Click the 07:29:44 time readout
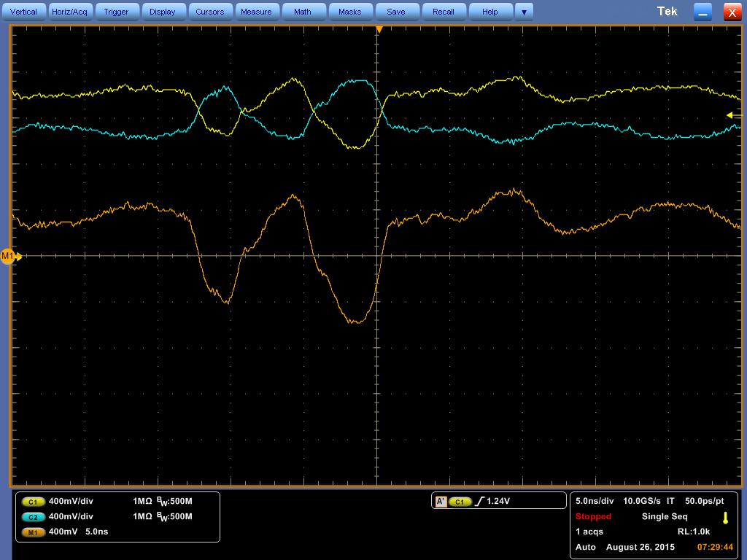Screen dimensions: 747x560 coord(715,547)
